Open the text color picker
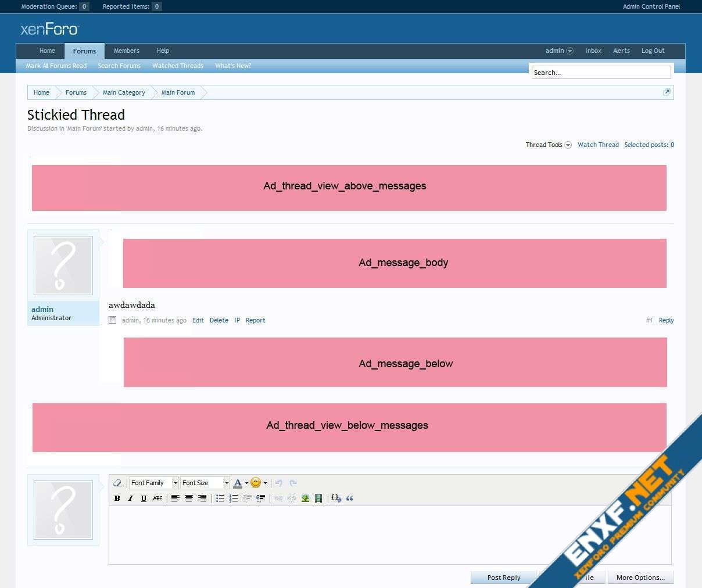Image resolution: width=702 pixels, height=588 pixels. click(238, 483)
